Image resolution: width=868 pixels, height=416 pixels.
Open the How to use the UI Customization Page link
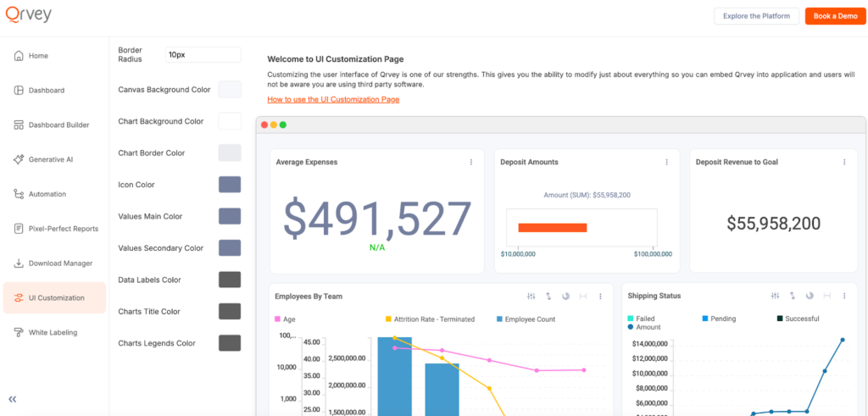point(333,100)
